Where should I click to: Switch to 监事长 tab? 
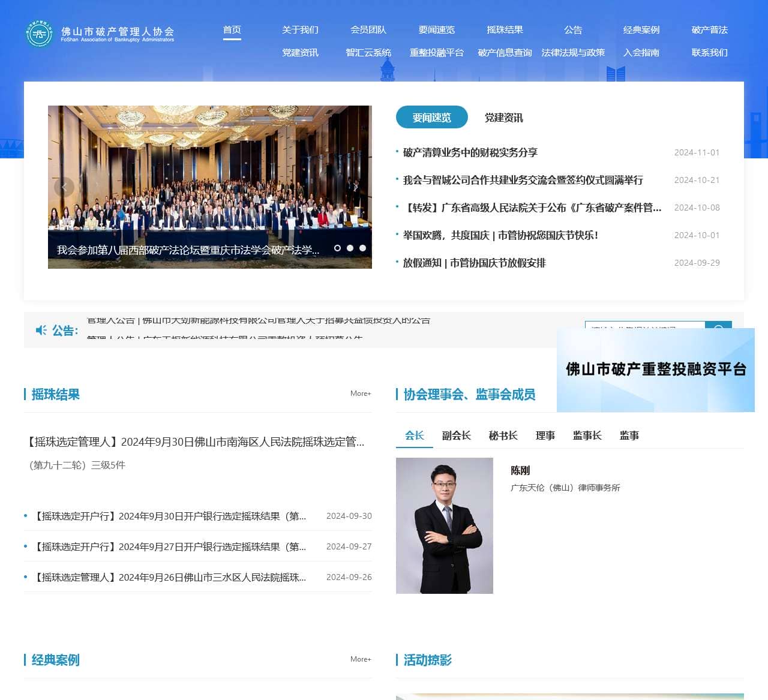[587, 435]
